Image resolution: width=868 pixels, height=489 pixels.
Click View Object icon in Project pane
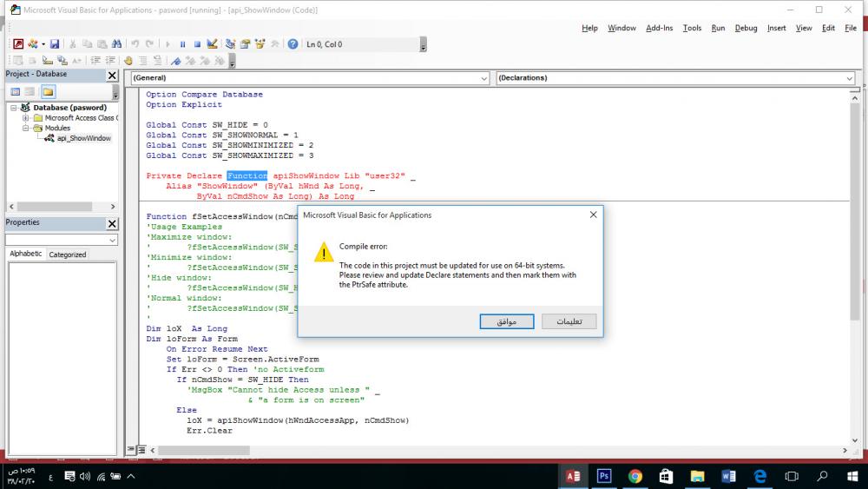pos(30,91)
